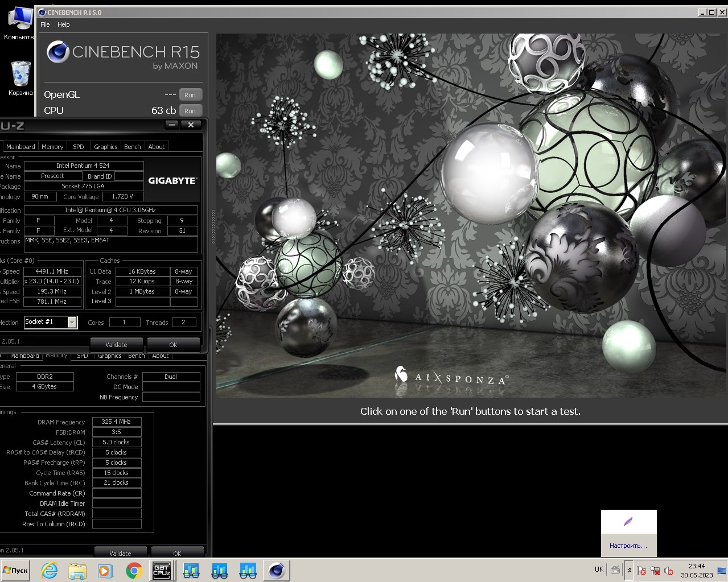Switch to Mainboard tab in CPU-Z processor window
Viewport: 728px width, 582px height.
[x=20, y=147]
